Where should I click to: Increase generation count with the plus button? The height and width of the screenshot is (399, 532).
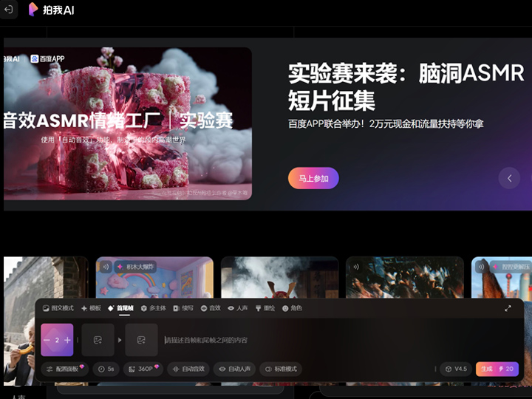click(67, 340)
